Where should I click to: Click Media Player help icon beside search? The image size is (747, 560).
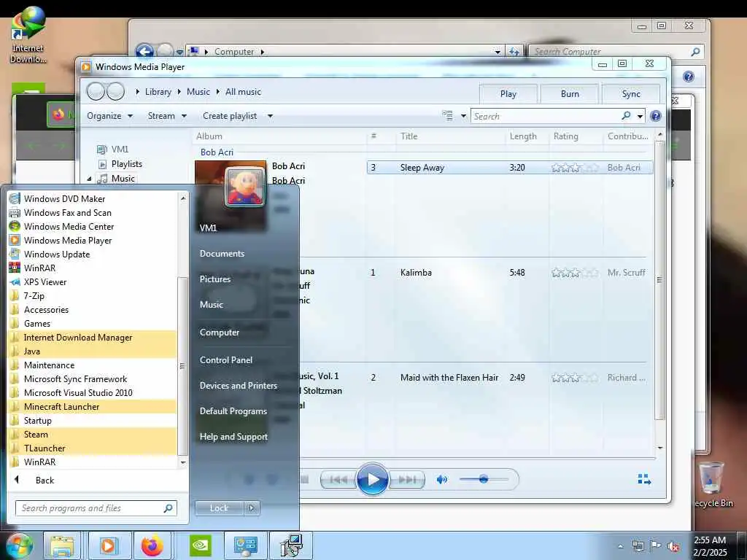(656, 116)
